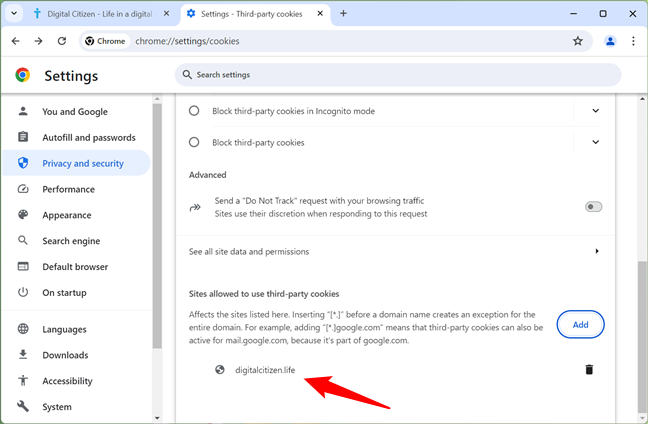The width and height of the screenshot is (648, 424).
Task: Click the Chrome logo next to Settings
Action: (23, 75)
